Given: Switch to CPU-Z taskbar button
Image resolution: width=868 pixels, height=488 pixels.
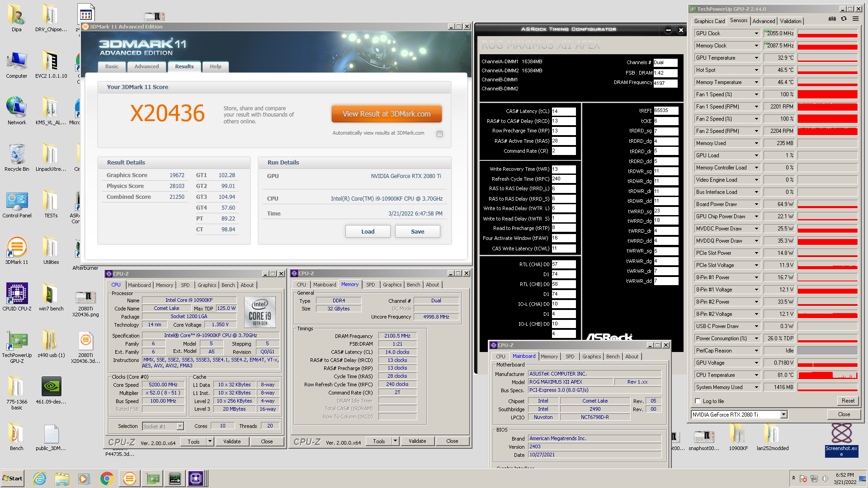Looking at the screenshot, I should [197, 479].
